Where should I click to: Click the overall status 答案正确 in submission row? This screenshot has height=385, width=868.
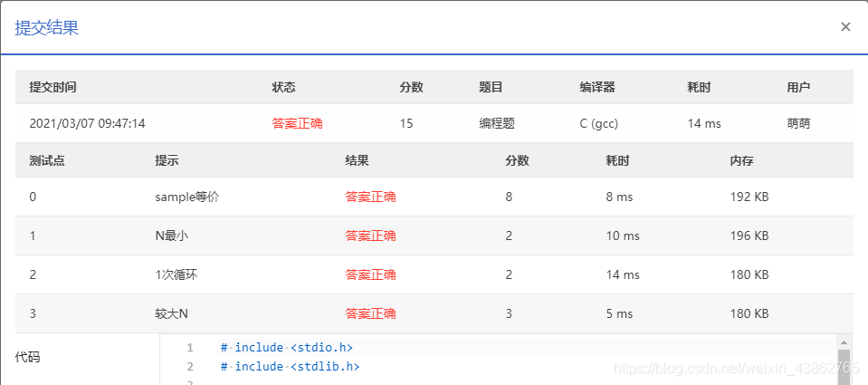[x=297, y=123]
